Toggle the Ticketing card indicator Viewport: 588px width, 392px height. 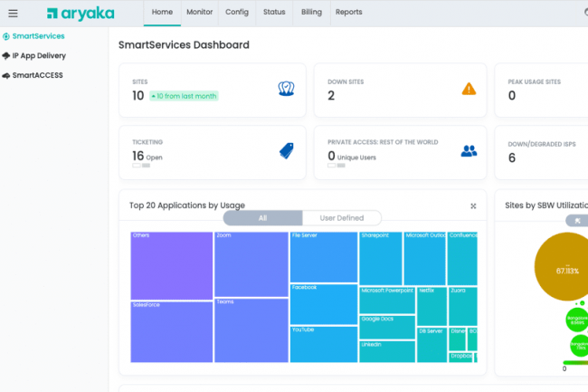(x=141, y=166)
